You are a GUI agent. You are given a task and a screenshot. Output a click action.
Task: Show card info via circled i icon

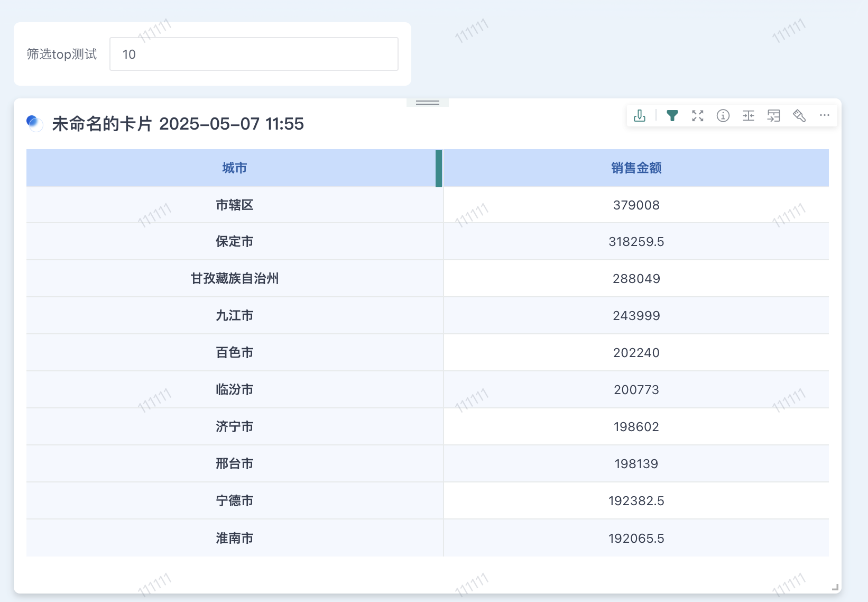coord(723,116)
